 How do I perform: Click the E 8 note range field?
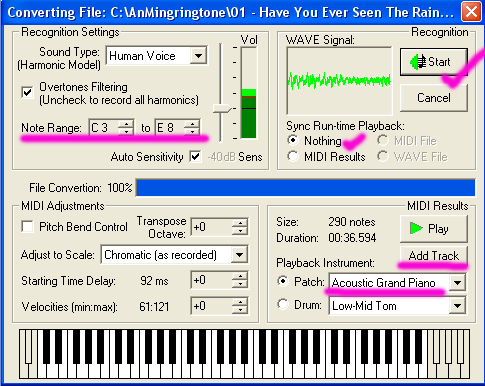[x=170, y=128]
